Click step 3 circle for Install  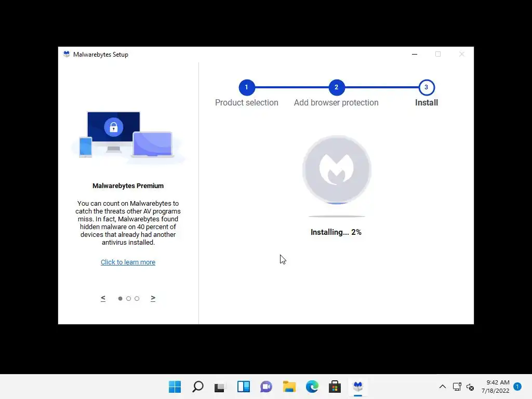click(427, 87)
